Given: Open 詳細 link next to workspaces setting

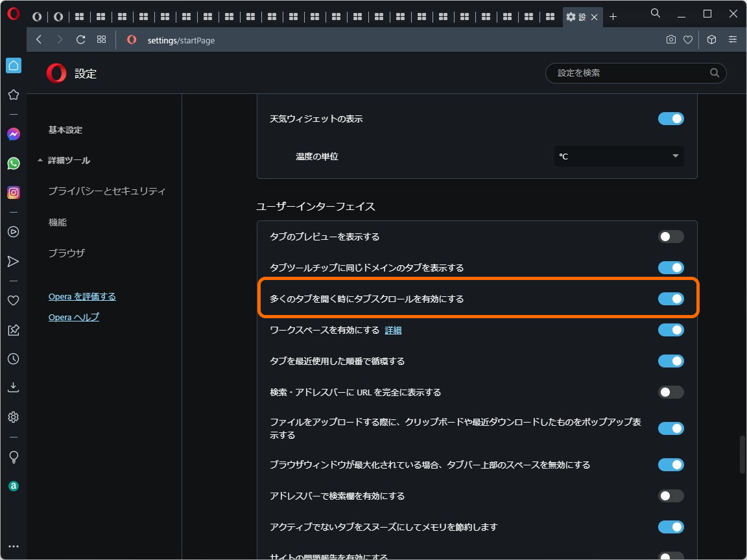Looking at the screenshot, I should pyautogui.click(x=393, y=330).
